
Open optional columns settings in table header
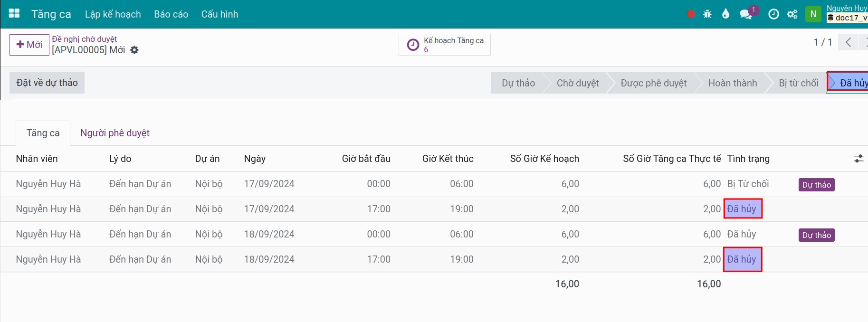point(858,159)
